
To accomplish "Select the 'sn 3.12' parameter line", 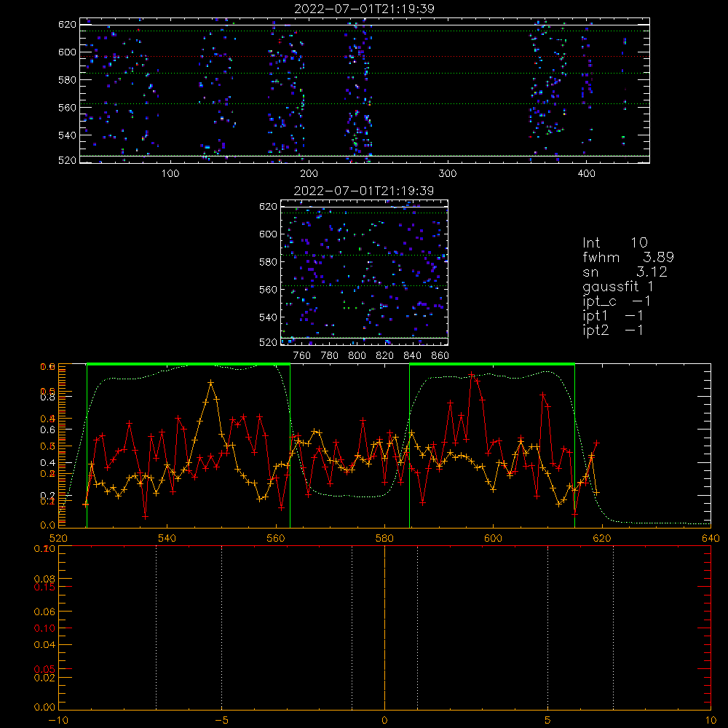I will tap(625, 272).
